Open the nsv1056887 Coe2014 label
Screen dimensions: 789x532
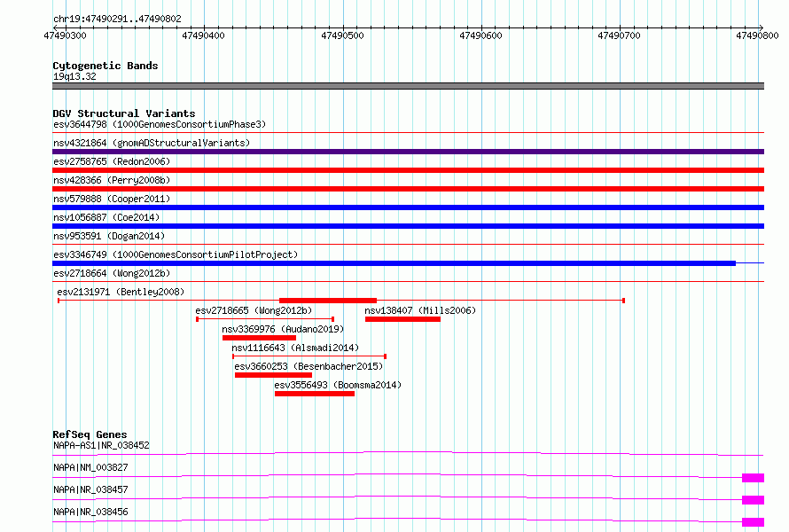(106, 217)
